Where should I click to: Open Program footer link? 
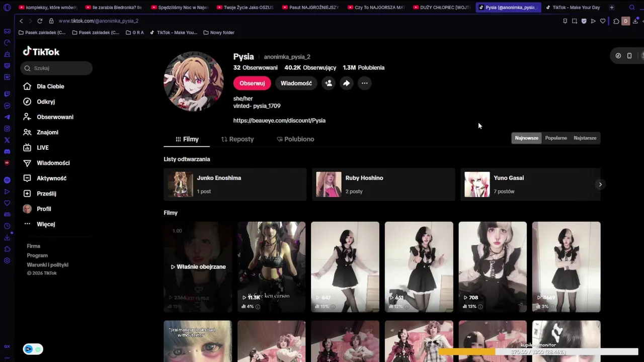37,255
